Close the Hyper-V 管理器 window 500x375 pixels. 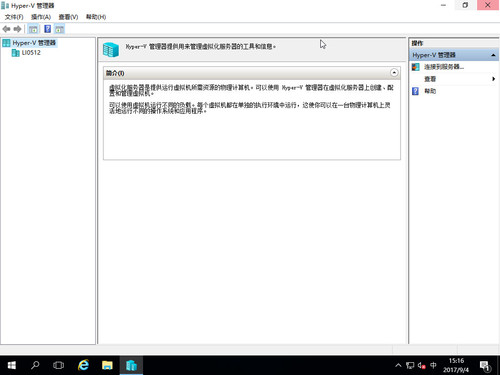pos(488,5)
